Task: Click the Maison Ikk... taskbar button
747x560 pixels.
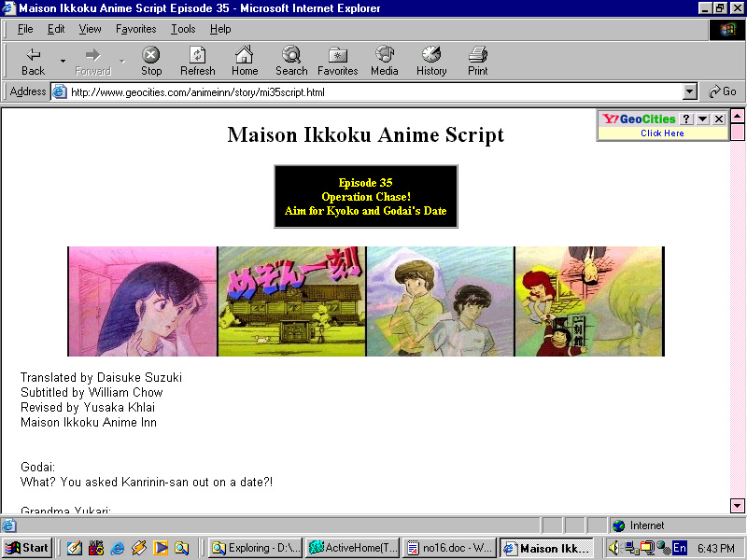Action: [x=547, y=548]
